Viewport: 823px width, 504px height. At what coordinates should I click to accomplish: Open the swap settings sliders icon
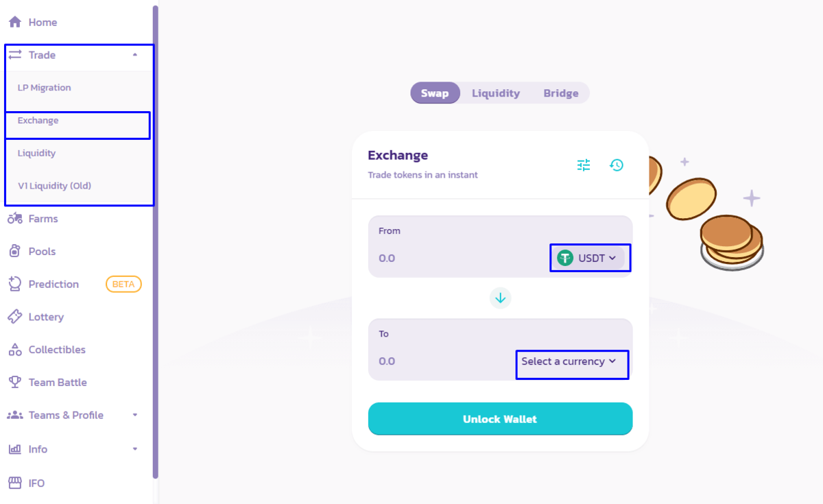point(584,165)
